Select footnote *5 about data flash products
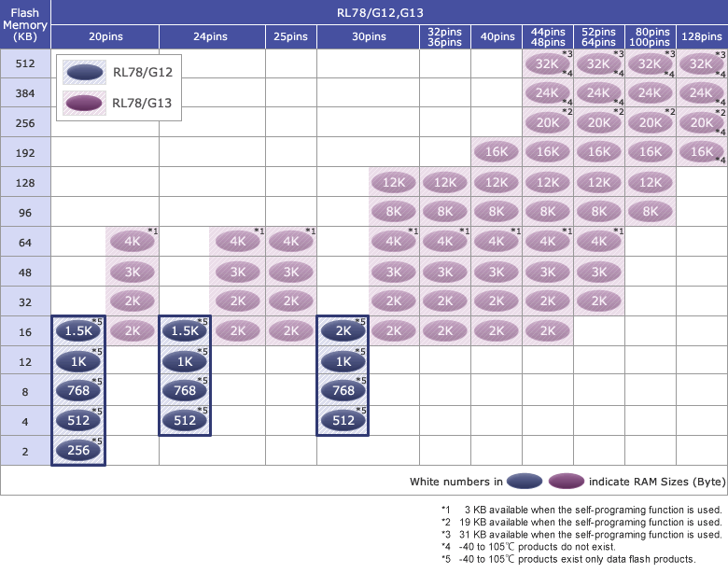Viewport: 728px width, 574px height. (568, 559)
